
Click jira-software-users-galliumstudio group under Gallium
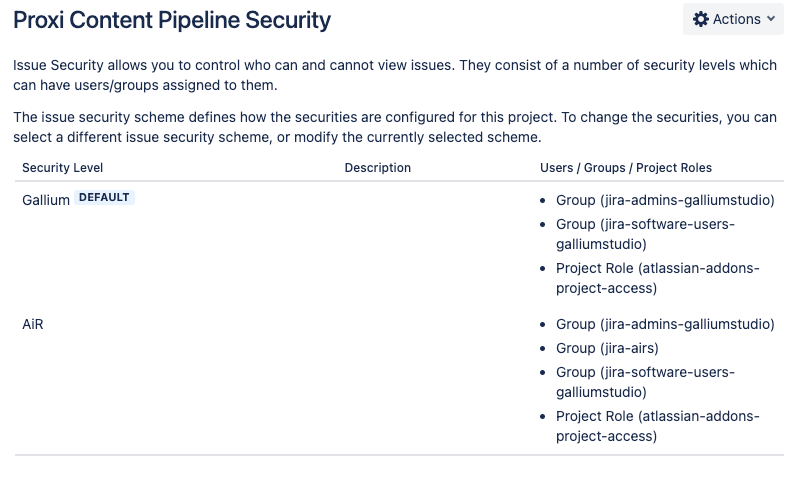click(x=645, y=234)
